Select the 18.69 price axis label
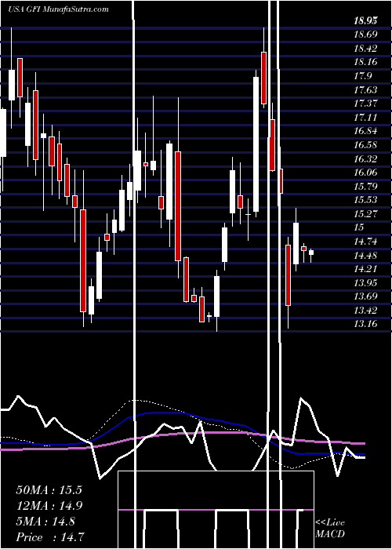This screenshot has height=549, width=392. pos(365,35)
